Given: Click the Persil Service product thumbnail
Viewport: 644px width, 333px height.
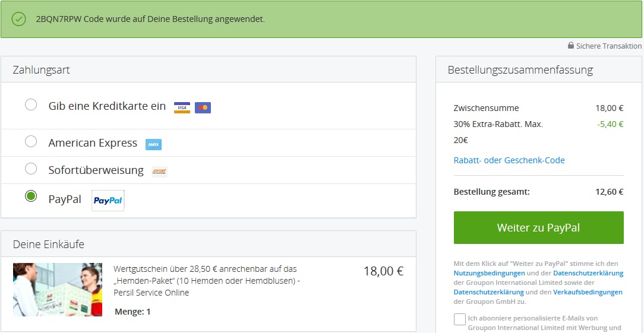Looking at the screenshot, I should (58, 289).
